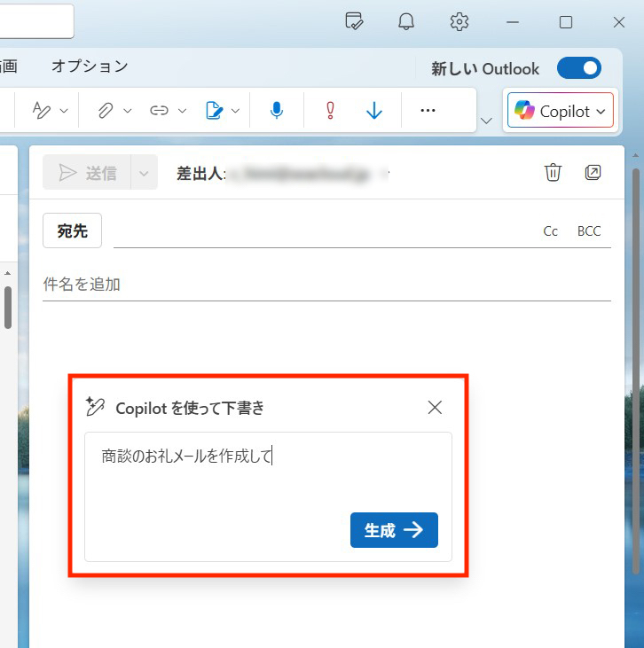Click the recipient address input field
The image size is (644, 648).
pyautogui.click(x=323, y=231)
